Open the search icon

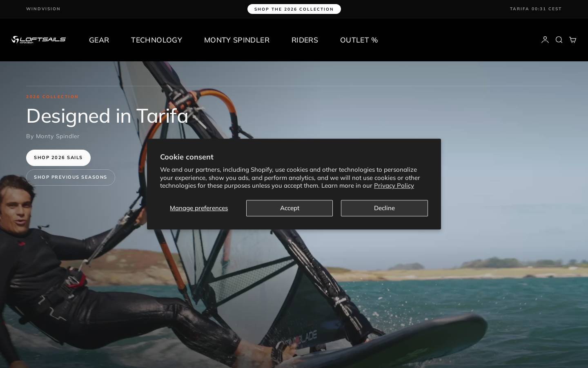click(x=559, y=40)
